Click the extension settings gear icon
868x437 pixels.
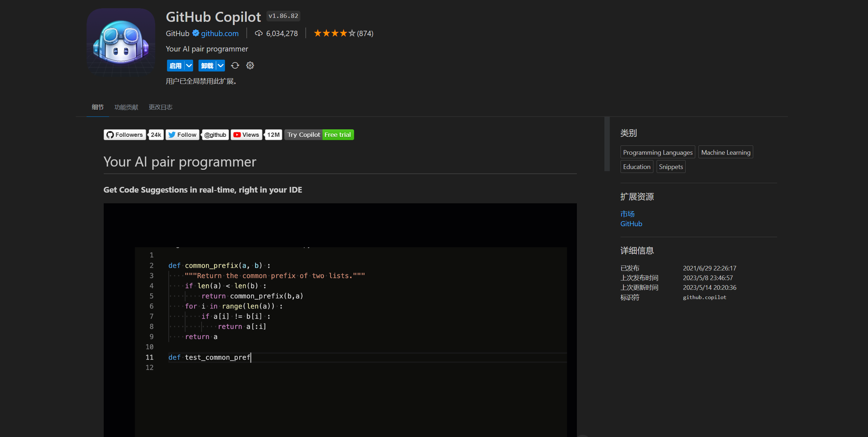click(x=250, y=65)
